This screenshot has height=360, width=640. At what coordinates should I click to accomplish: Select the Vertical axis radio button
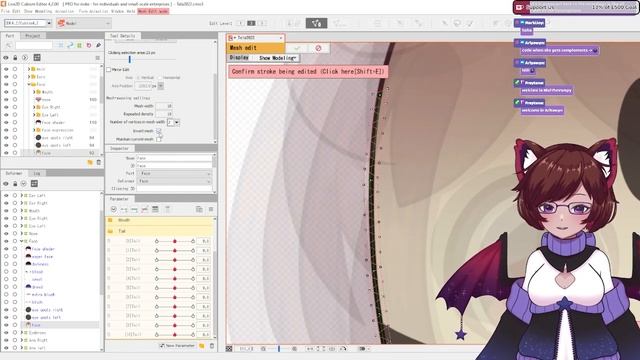point(138,78)
